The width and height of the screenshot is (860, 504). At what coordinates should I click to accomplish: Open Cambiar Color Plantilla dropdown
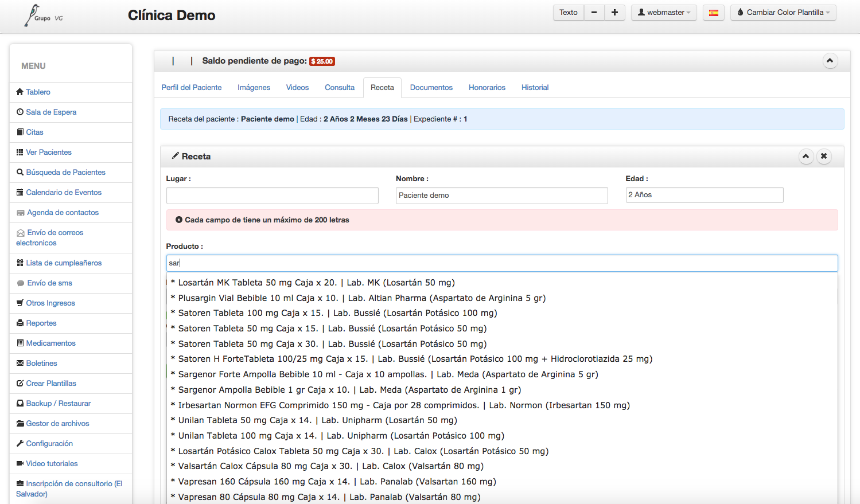(x=783, y=13)
